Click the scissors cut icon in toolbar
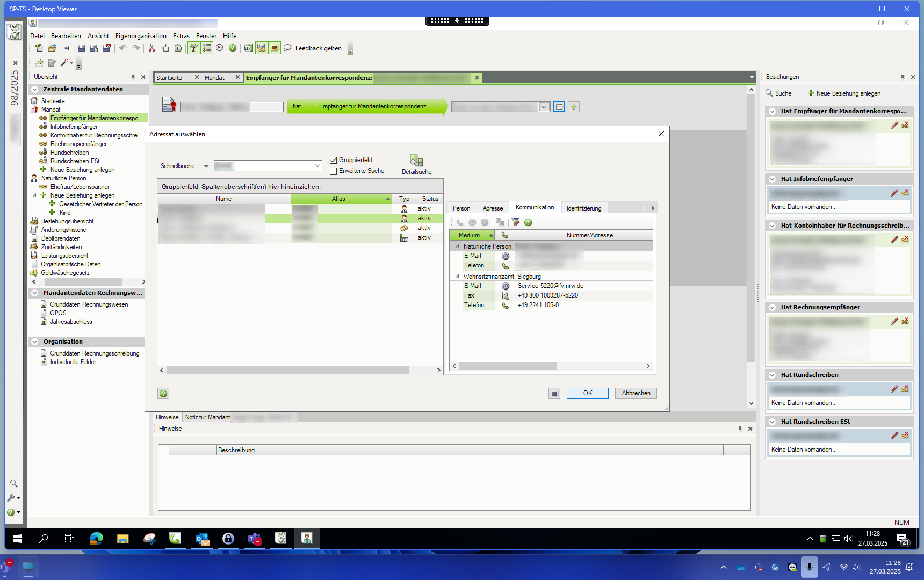The width and height of the screenshot is (924, 580). [151, 48]
